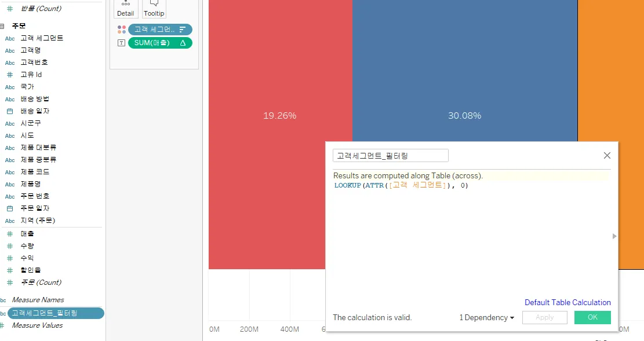Select the 고객 세그먼트 dimension field

(x=42, y=38)
